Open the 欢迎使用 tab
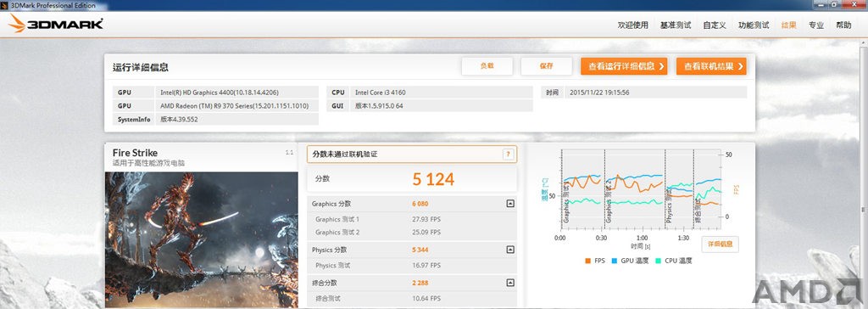868x309 pixels. coord(632,25)
